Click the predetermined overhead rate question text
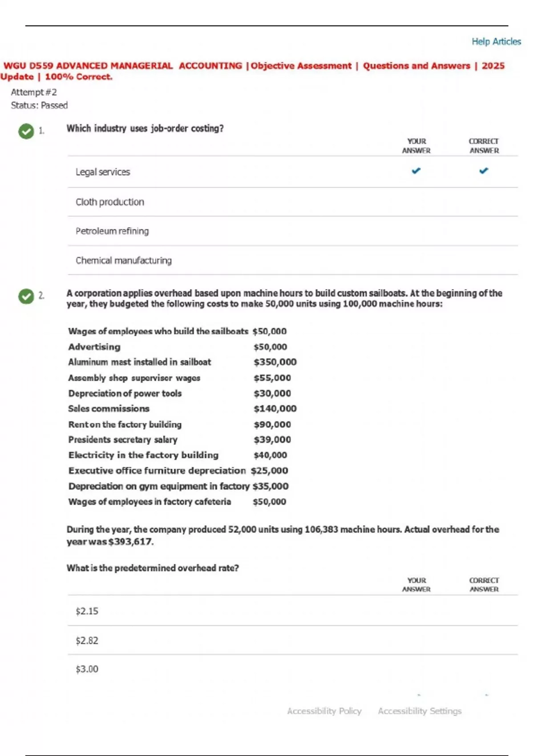 [153, 568]
